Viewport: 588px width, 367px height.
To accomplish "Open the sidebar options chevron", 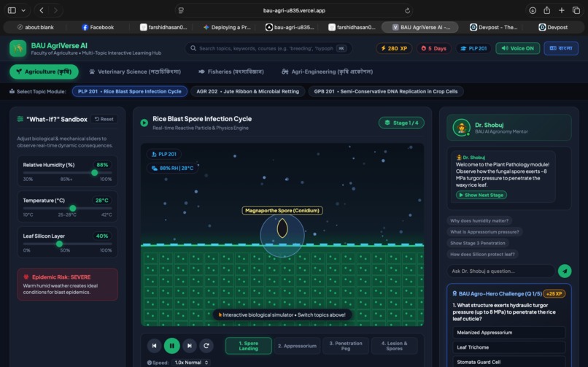I will 23,10.
